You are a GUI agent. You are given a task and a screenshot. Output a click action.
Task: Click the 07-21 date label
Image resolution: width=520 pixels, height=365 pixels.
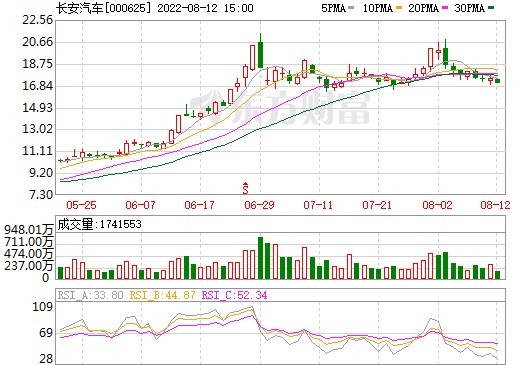point(377,205)
